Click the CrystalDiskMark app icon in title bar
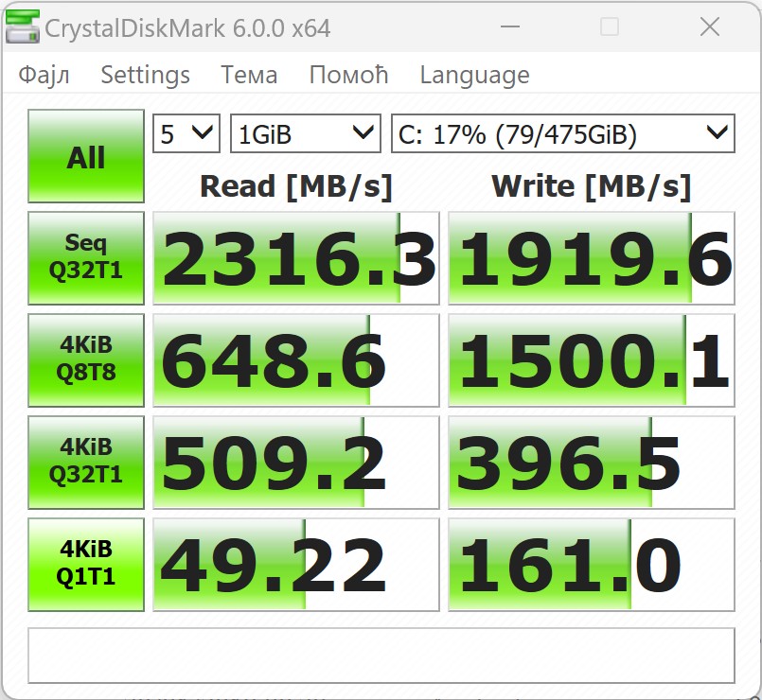 point(23,27)
